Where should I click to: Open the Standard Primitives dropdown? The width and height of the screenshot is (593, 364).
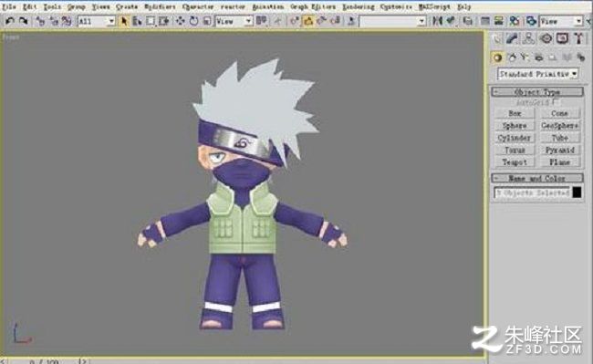[537, 74]
